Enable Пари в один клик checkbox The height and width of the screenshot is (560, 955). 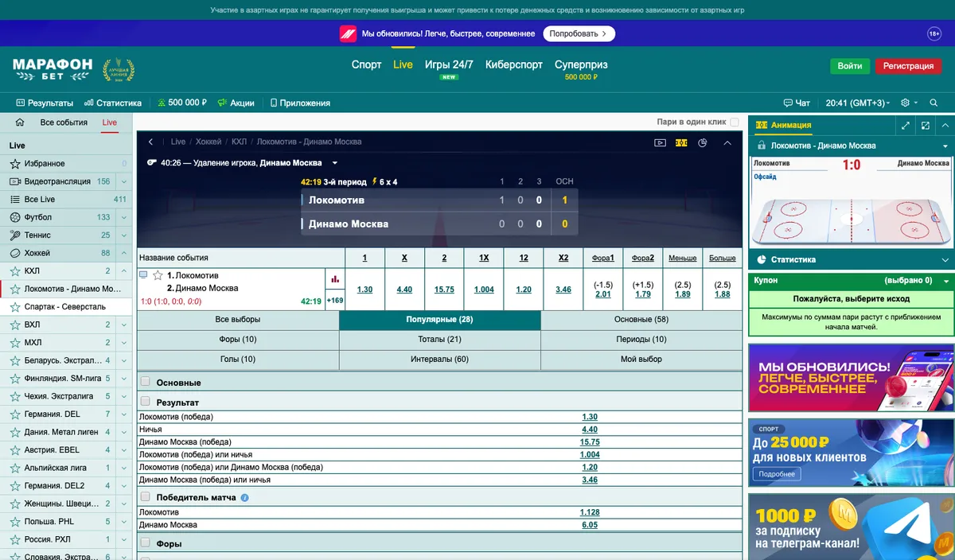click(735, 122)
